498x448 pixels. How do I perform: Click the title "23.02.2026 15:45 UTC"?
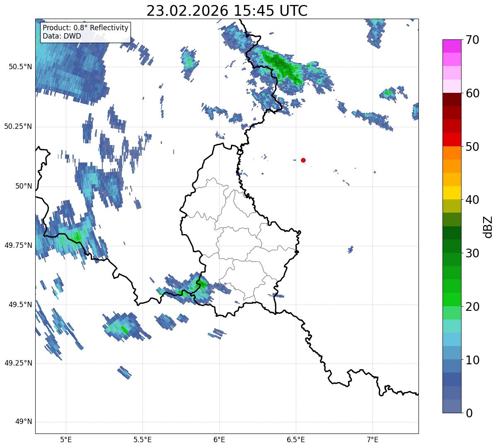click(x=227, y=11)
